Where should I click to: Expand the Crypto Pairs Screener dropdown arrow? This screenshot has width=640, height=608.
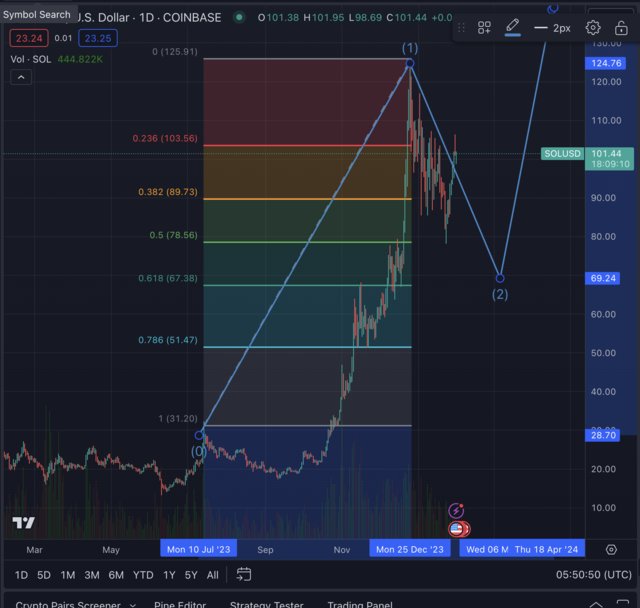click(133, 604)
